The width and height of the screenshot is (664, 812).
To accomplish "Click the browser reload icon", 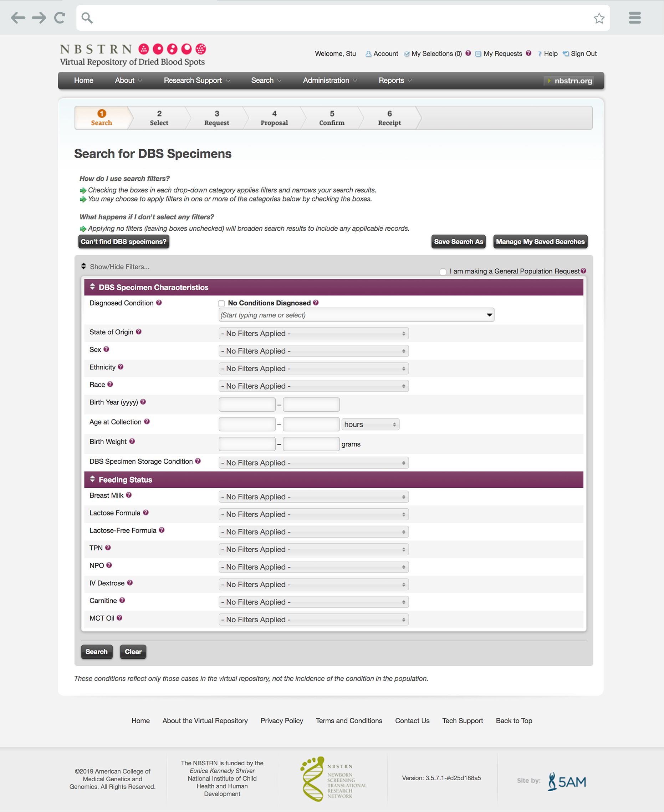I will (x=60, y=17).
